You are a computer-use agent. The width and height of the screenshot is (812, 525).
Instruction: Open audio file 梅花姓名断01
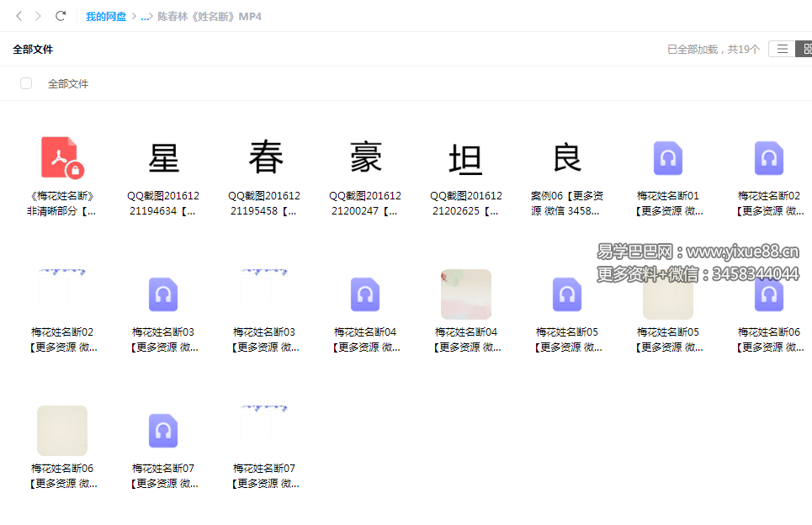point(667,157)
